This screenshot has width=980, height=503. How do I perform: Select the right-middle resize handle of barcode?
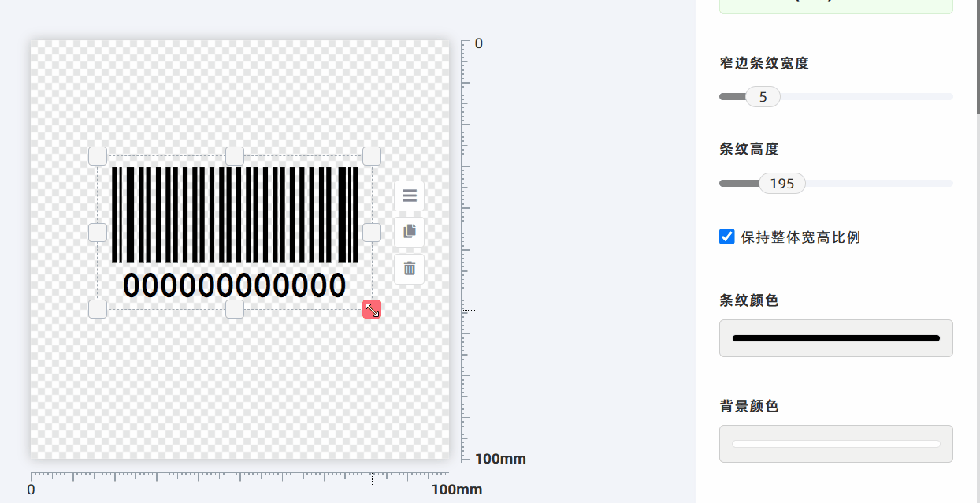tap(372, 233)
